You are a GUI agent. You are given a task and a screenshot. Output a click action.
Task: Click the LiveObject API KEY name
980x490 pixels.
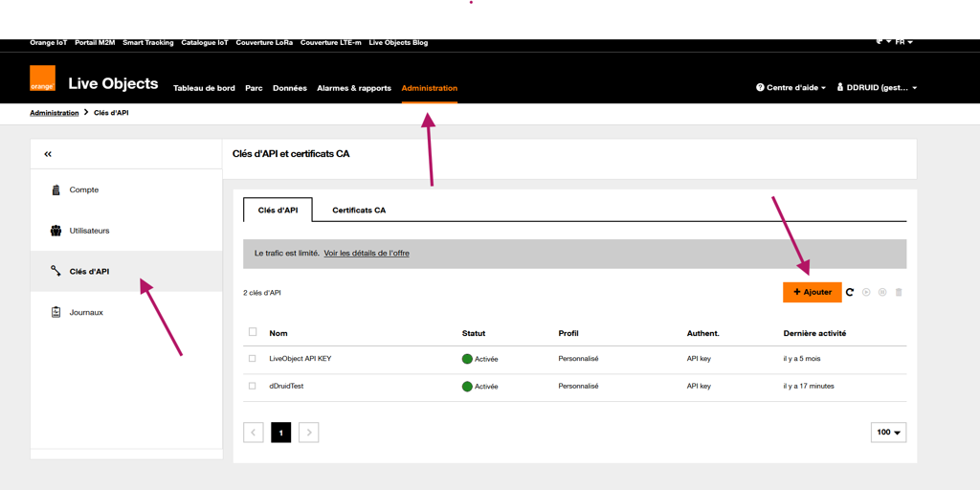(300, 359)
